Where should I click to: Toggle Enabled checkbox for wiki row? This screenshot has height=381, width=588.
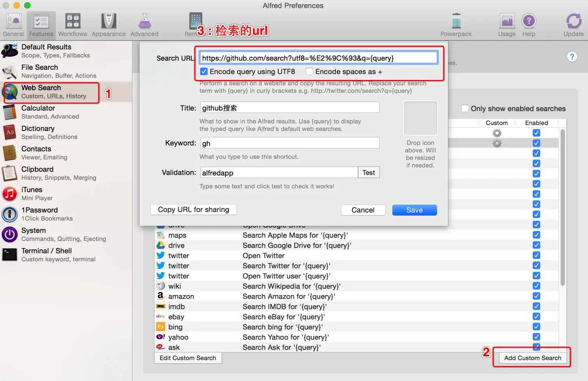click(536, 286)
